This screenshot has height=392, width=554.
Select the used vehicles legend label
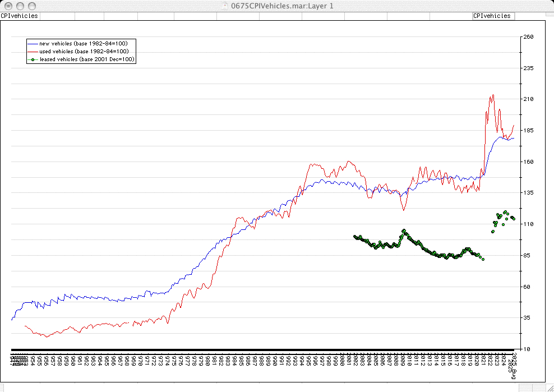point(84,51)
